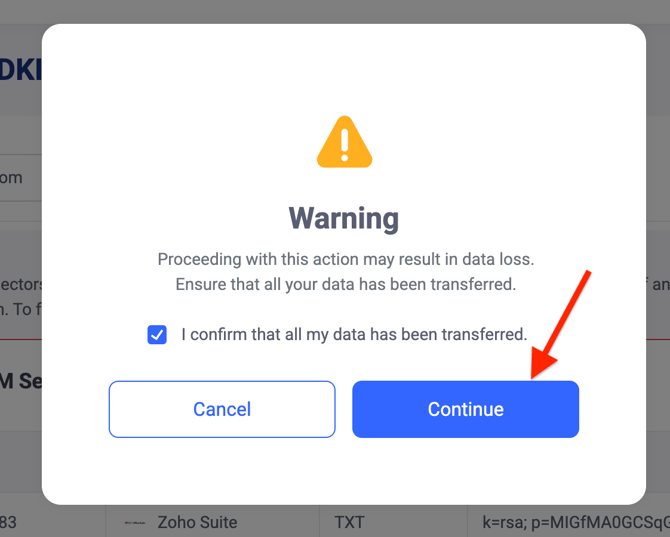The height and width of the screenshot is (537, 670).
Task: Click the dimmed backdrop above the dialog
Action: point(335,11)
